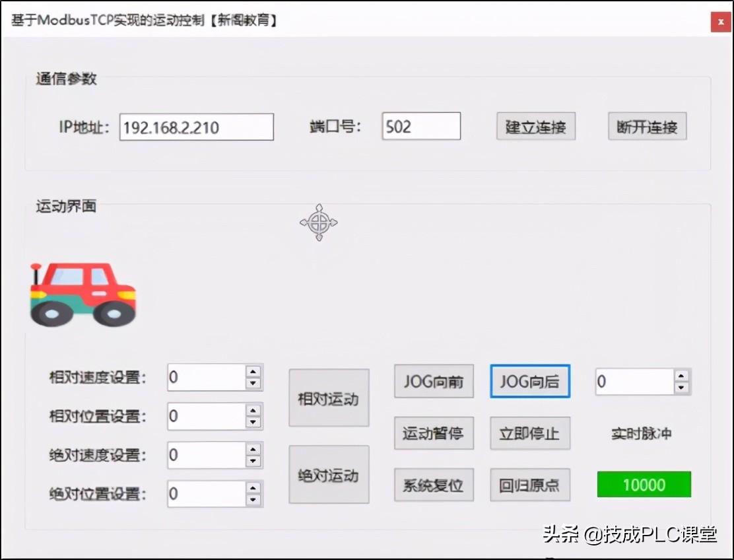Decrease JOG speed value with down arrow
Viewport: 734px width, 560px height.
[x=682, y=388]
